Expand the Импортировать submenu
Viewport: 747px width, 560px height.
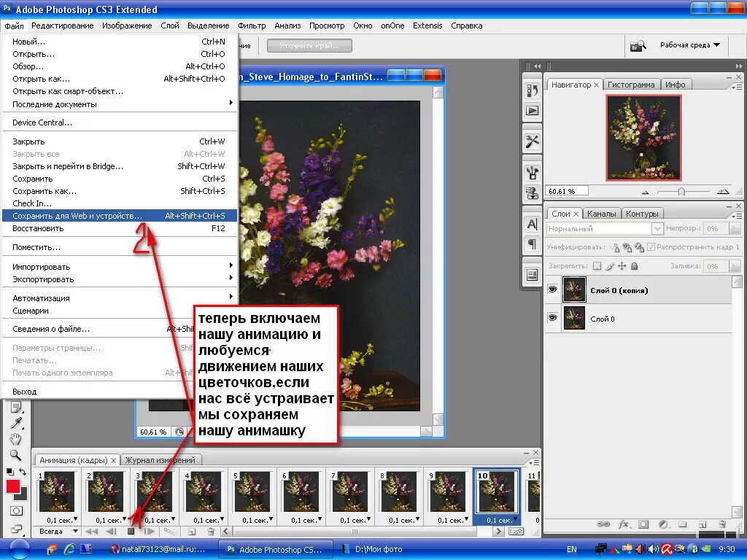coord(119,267)
